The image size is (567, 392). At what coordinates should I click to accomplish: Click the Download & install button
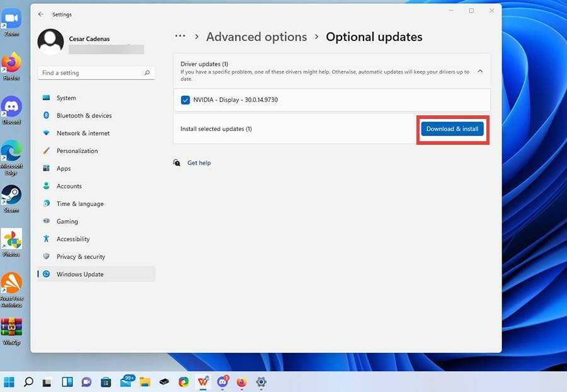click(452, 129)
